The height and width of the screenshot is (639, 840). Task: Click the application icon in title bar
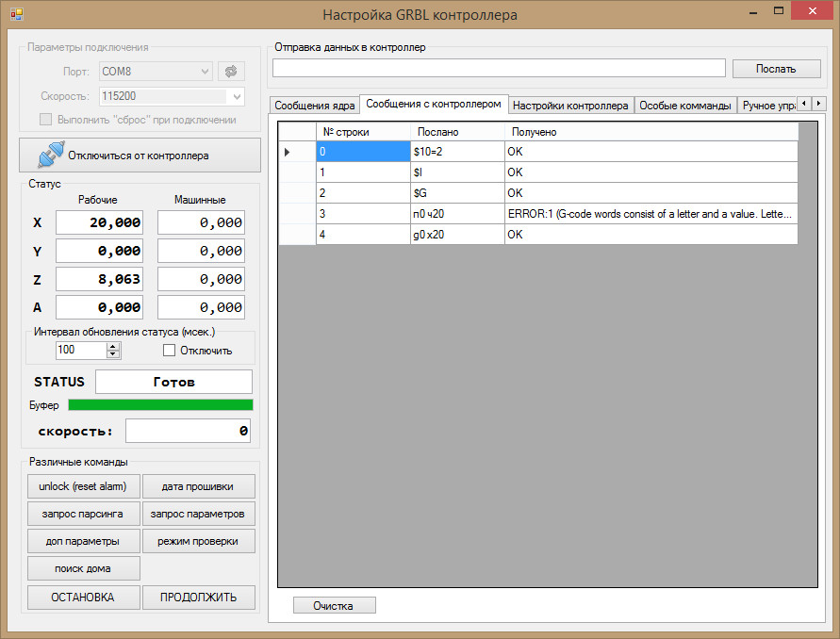point(17,14)
